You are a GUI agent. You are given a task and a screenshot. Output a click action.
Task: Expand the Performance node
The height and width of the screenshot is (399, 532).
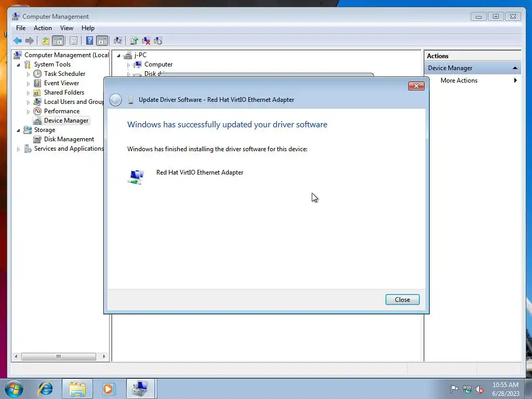(28, 111)
